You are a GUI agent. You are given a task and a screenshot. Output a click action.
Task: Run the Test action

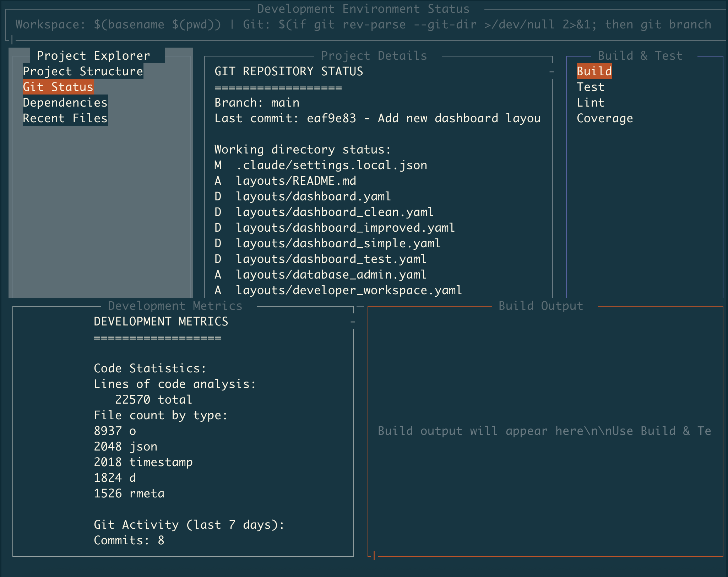(590, 86)
